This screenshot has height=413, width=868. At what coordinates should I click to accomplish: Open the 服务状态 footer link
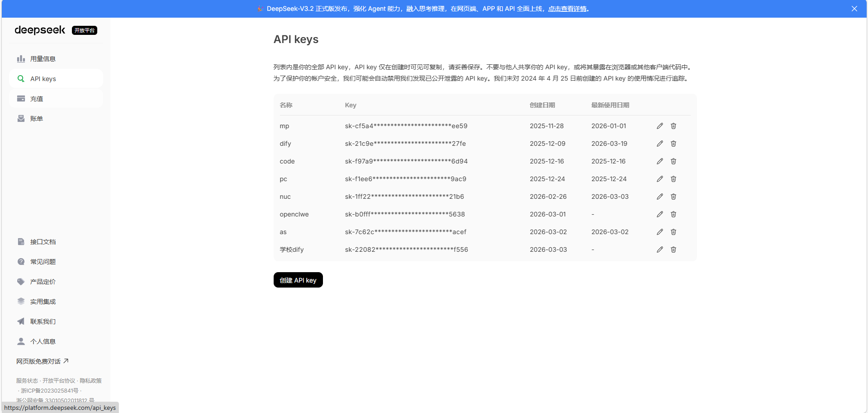[27, 381]
